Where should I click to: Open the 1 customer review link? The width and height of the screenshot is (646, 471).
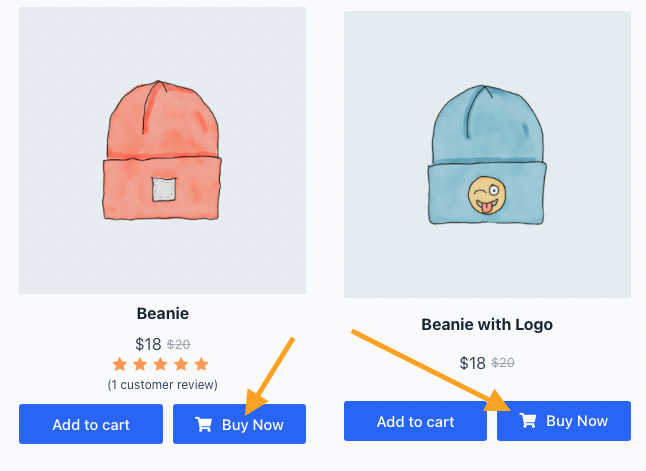point(162,384)
